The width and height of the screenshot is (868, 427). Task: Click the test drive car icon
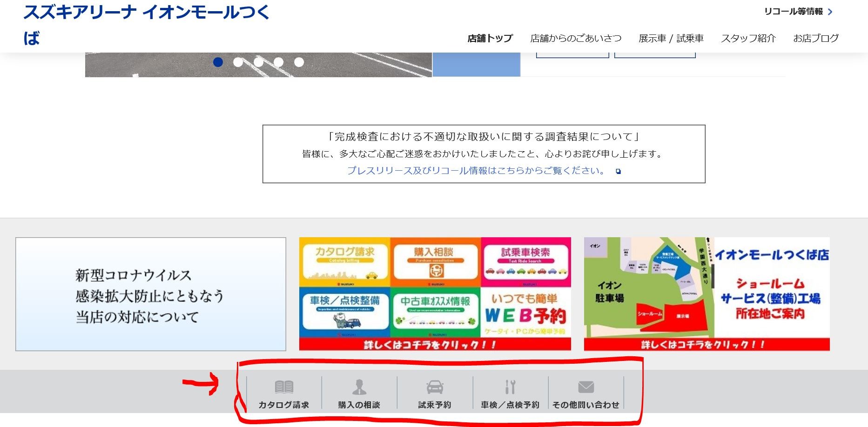[435, 387]
